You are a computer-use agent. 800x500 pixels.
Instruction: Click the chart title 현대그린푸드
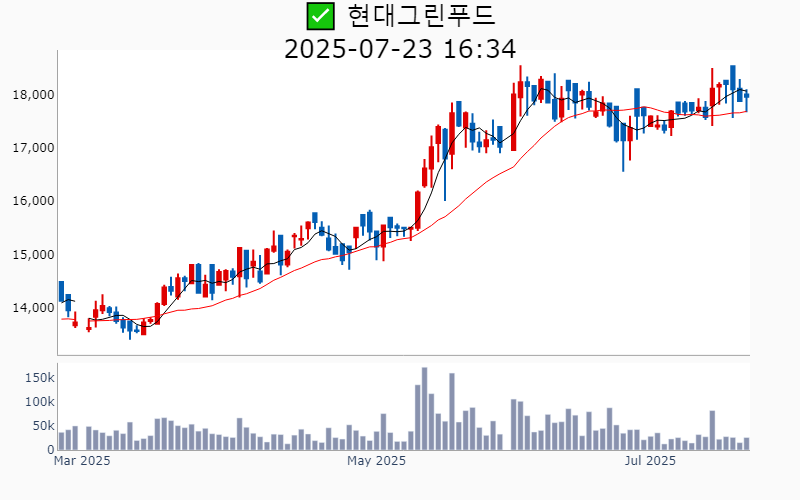pos(421,15)
